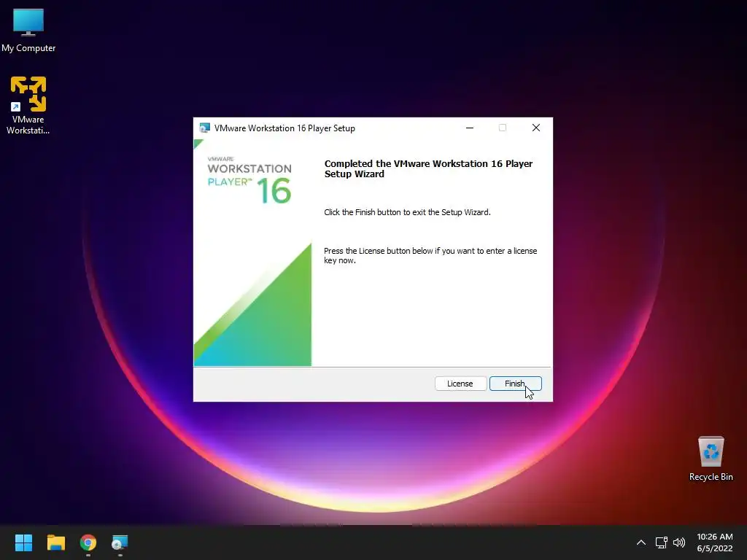747x560 pixels.
Task: Click the setup window title bar icon
Action: [x=205, y=128]
